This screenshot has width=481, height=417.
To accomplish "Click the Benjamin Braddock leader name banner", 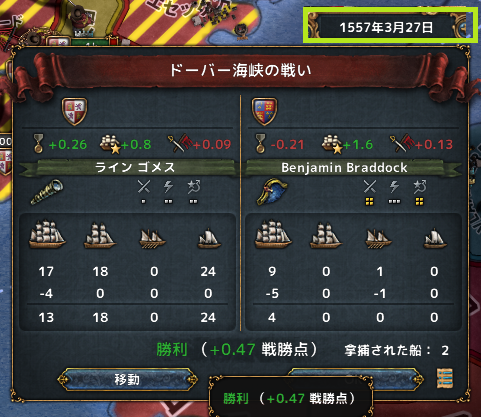I will click(344, 167).
